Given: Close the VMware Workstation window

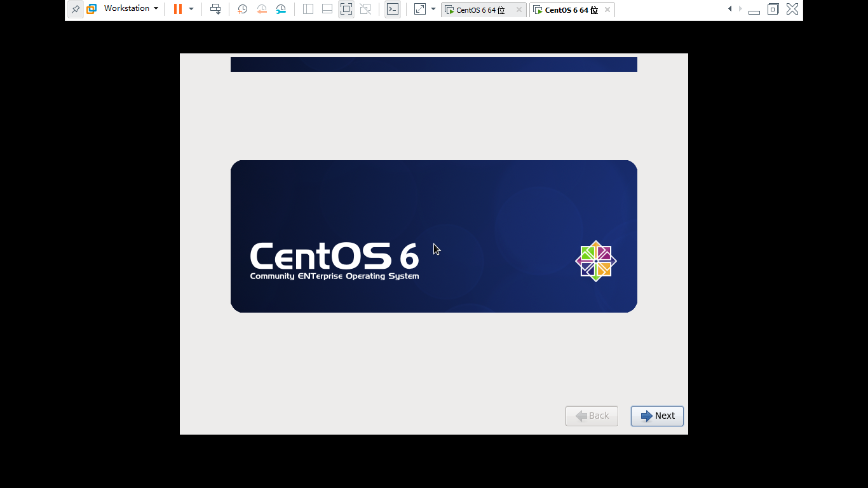Looking at the screenshot, I should 792,9.
